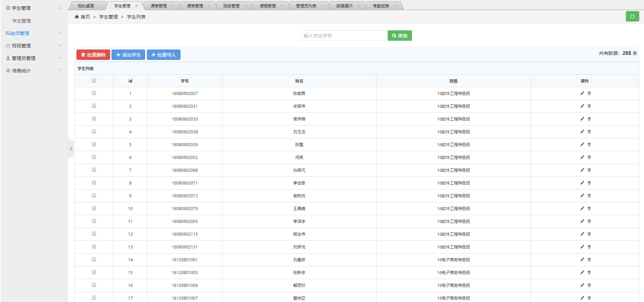Switch to the 考勤报表 tab
Viewport: 644px width, 302px height.
(381, 6)
